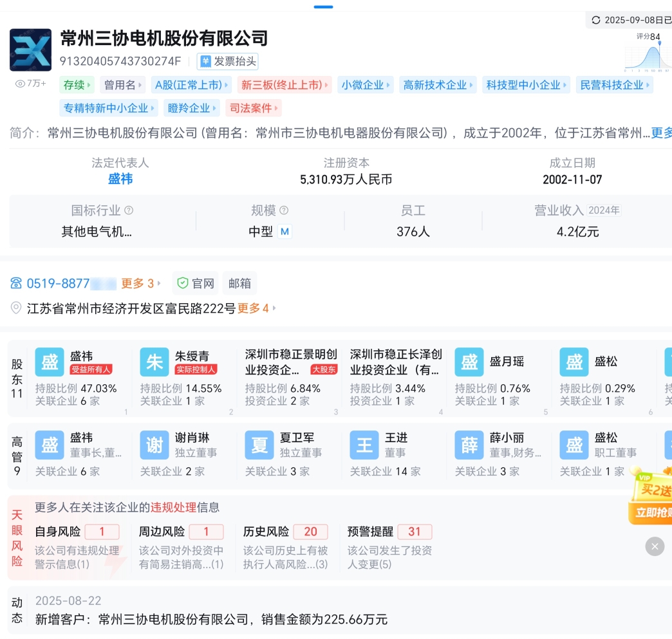Open executive 盛松 职工董事 avatar

(574, 445)
